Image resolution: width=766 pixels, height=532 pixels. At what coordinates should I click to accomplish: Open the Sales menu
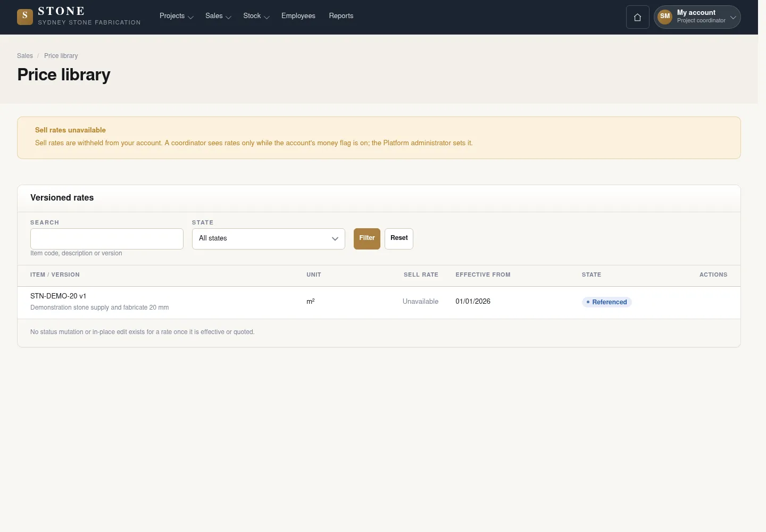[x=218, y=16]
